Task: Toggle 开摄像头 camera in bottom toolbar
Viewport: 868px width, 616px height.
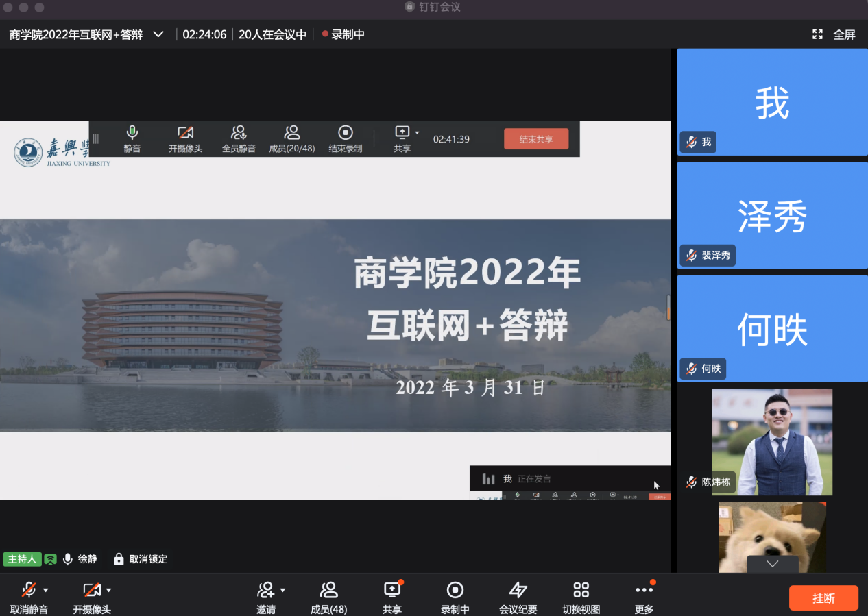Action: point(91,590)
